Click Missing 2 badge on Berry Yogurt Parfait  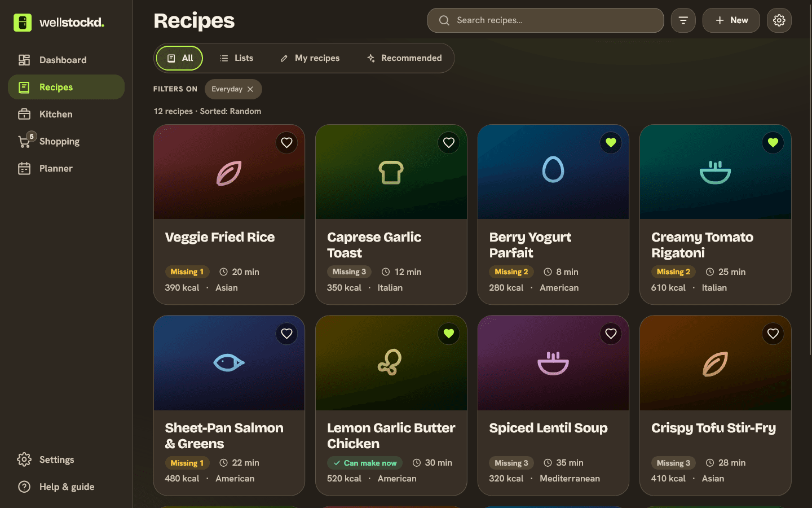coord(511,272)
